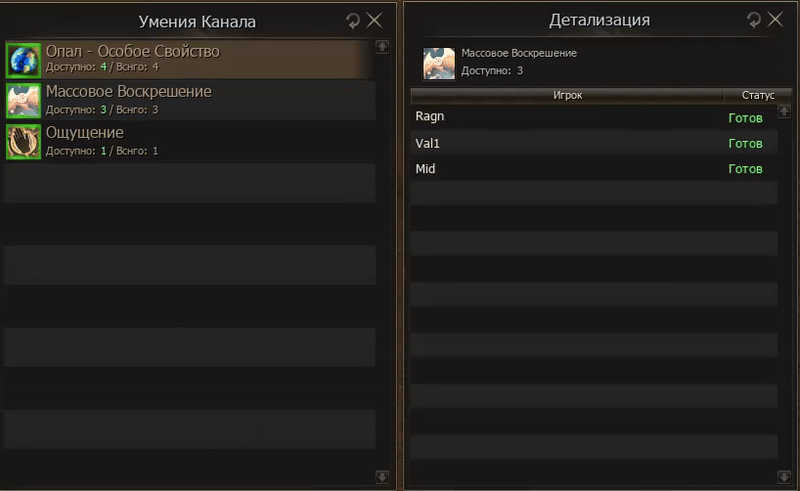
Task: Sort by the Игрок column header
Action: 567,95
